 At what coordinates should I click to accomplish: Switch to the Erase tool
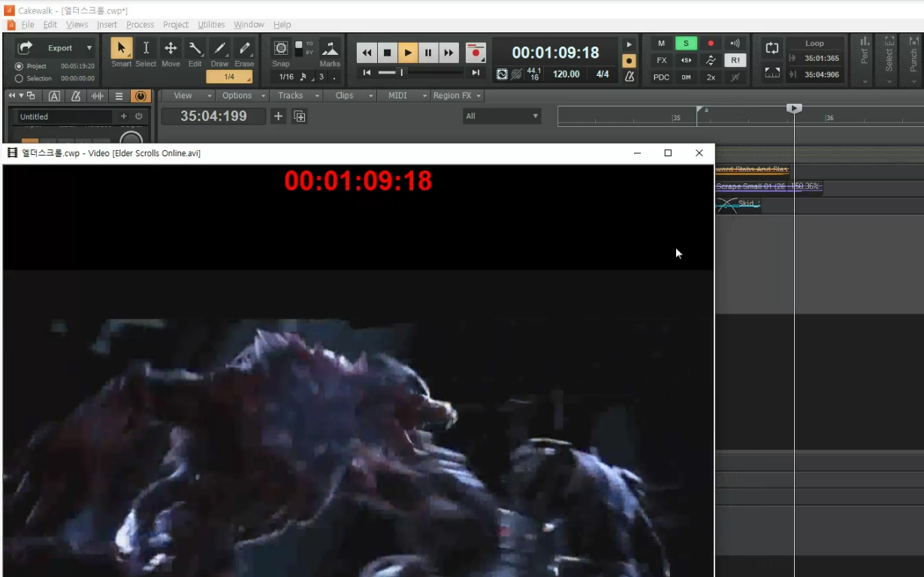(x=244, y=48)
